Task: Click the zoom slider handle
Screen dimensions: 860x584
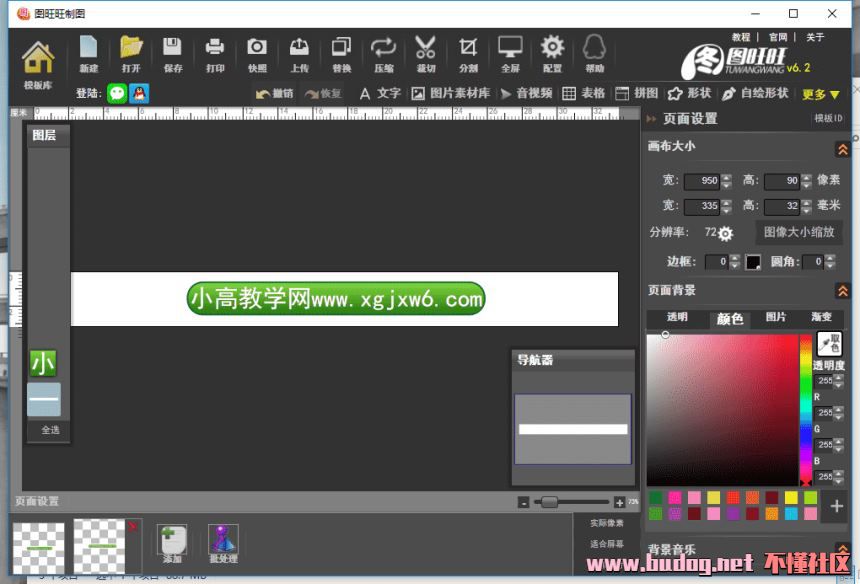Action: pyautogui.click(x=549, y=502)
